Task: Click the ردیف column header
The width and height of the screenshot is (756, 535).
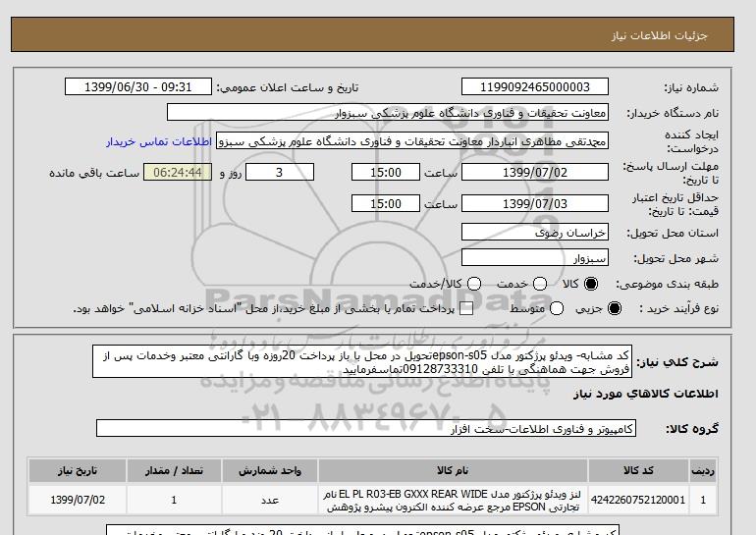Action: (703, 471)
